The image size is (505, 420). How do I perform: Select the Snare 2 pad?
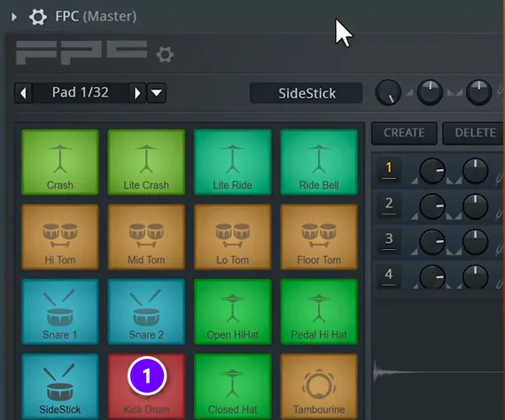(146, 312)
